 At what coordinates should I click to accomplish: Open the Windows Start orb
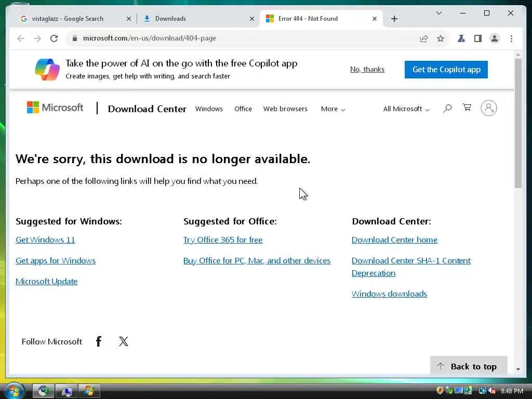coord(14,391)
